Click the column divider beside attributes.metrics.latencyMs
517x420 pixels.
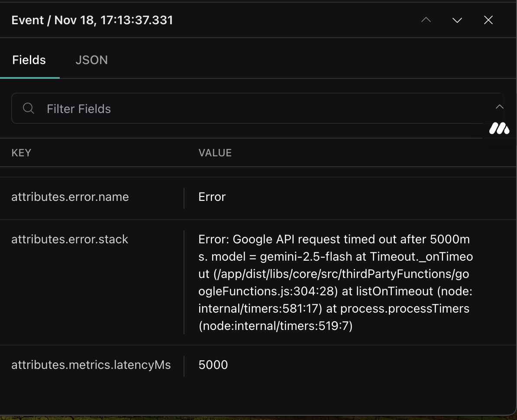click(x=184, y=366)
